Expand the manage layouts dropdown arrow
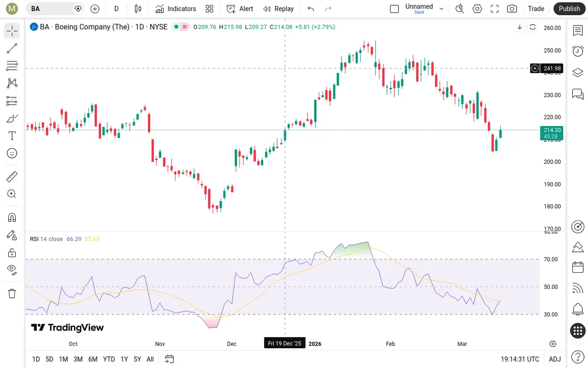 click(441, 9)
